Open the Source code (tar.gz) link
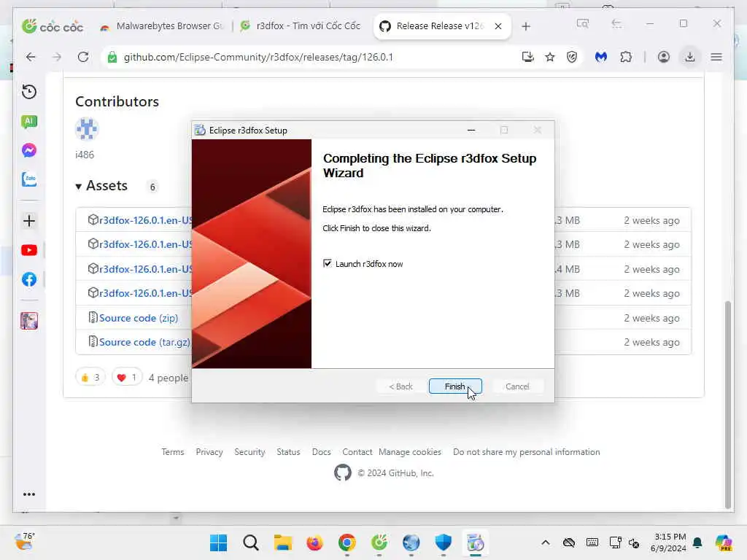Viewport: 747px width, 560px height. (x=144, y=342)
